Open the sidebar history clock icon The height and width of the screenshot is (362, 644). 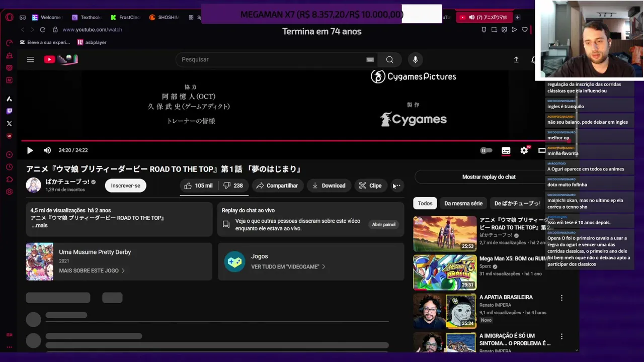(10, 167)
